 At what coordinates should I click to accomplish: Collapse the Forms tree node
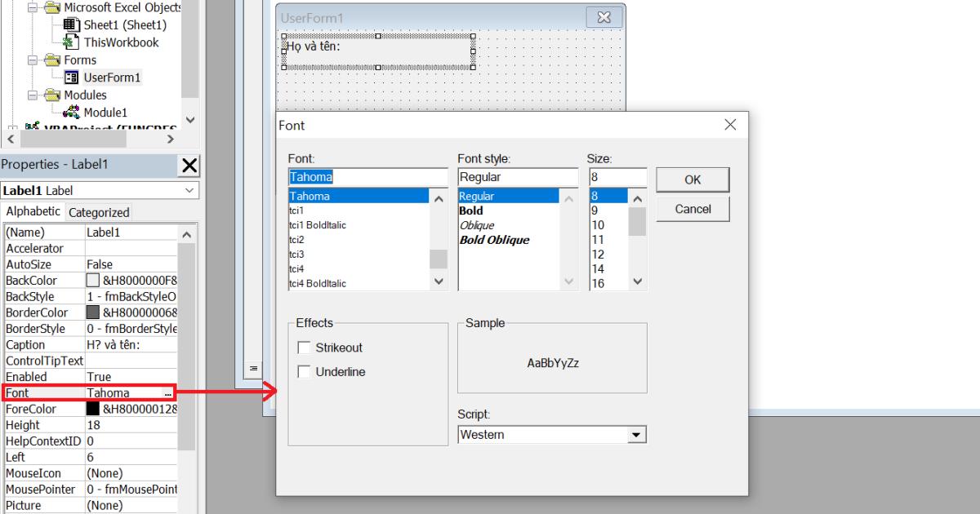33,60
